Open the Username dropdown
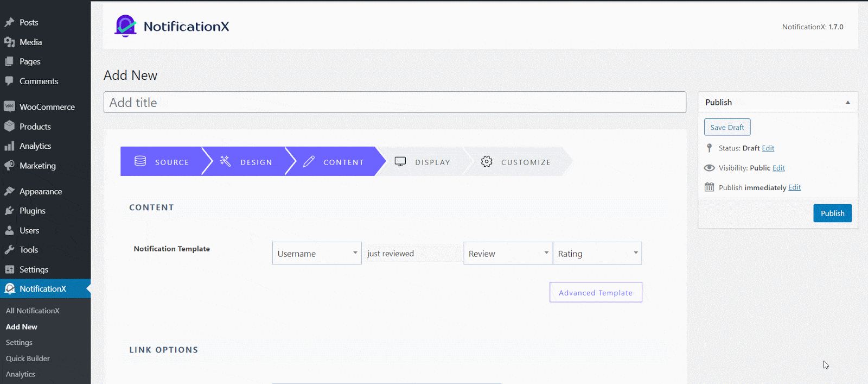The height and width of the screenshot is (384, 868). [x=317, y=253]
